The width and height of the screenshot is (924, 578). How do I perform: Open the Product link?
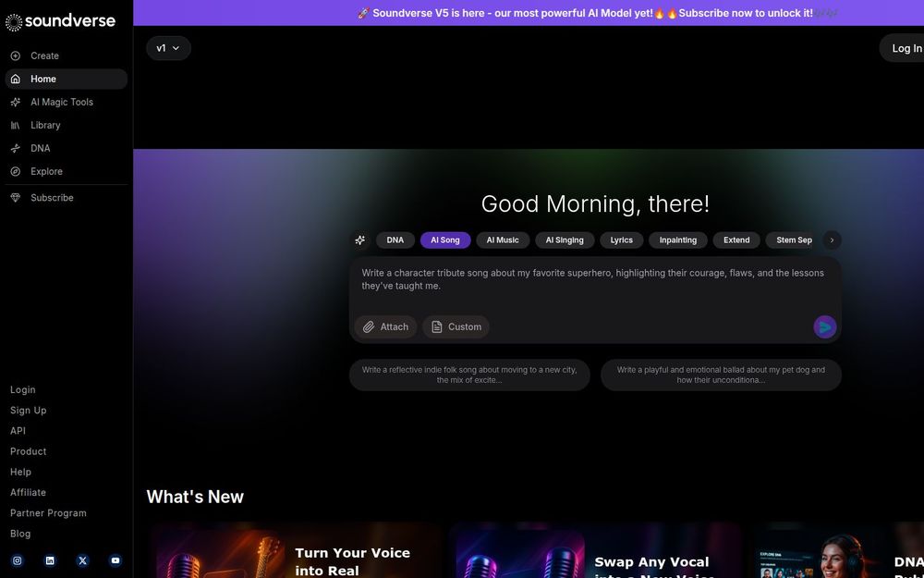(x=29, y=452)
